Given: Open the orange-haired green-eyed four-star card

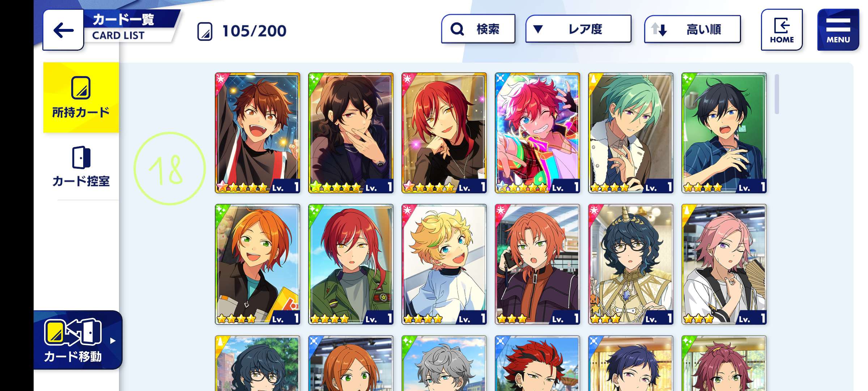Looking at the screenshot, I should 258,264.
